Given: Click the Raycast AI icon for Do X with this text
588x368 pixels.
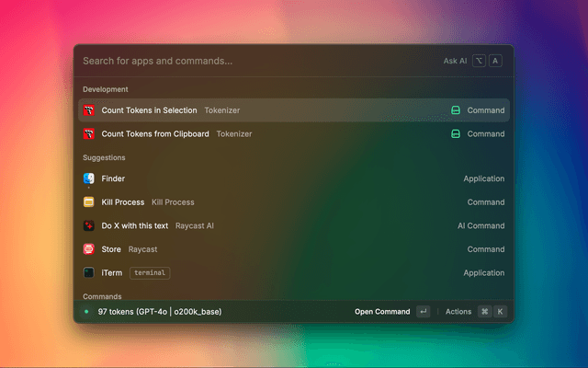Looking at the screenshot, I should [89, 225].
